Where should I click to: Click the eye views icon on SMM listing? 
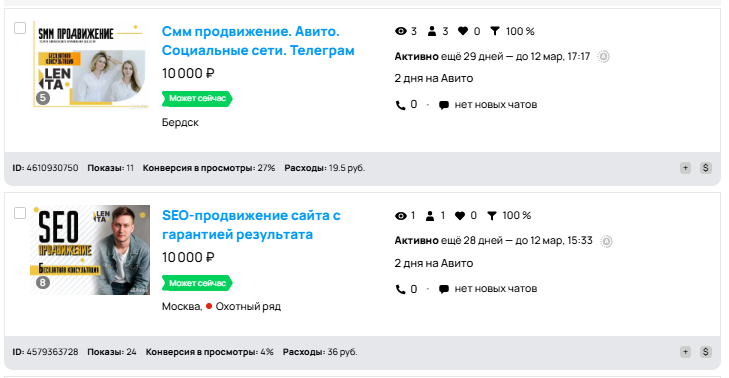click(x=400, y=31)
